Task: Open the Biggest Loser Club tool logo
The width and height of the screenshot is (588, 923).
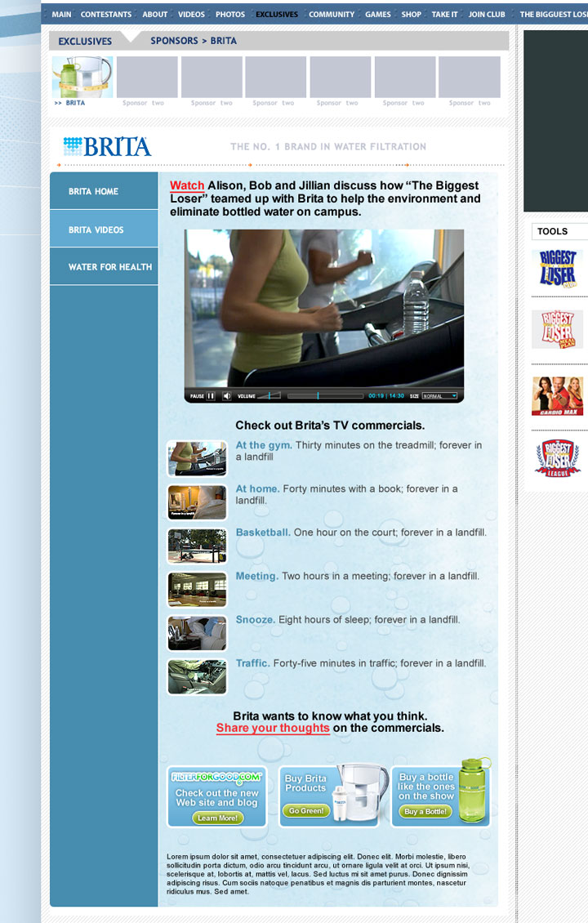Action: tap(558, 269)
